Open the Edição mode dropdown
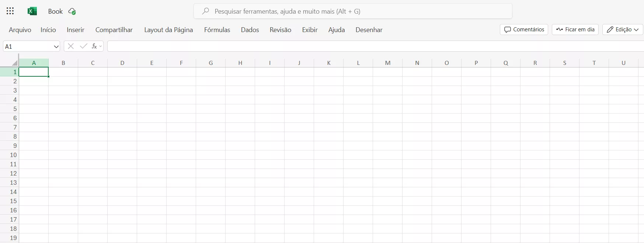The image size is (644, 243). coord(623,29)
